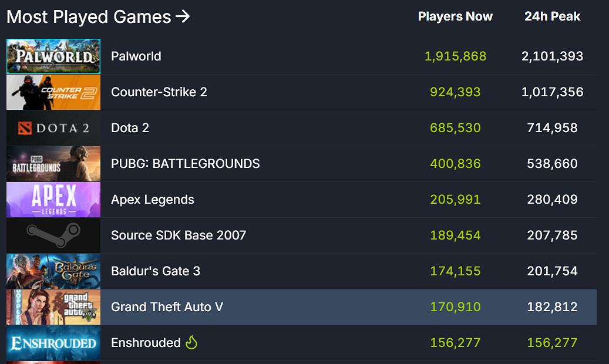Open the Palworld game page
The width and height of the screenshot is (609, 364).
click(x=136, y=56)
